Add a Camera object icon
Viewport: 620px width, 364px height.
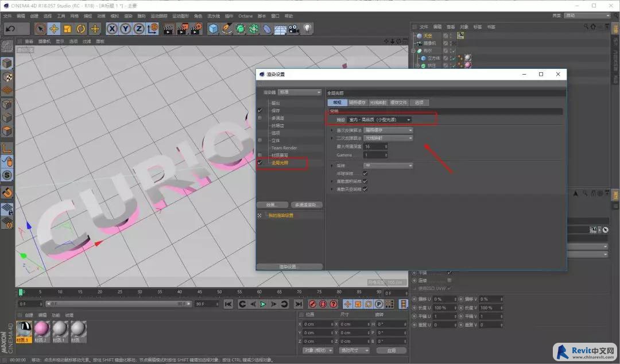(x=294, y=29)
